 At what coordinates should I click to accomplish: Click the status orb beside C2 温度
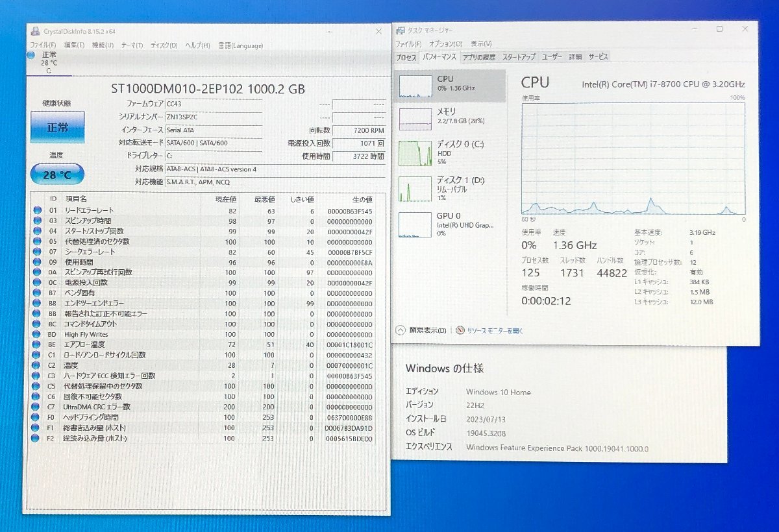[x=37, y=365]
